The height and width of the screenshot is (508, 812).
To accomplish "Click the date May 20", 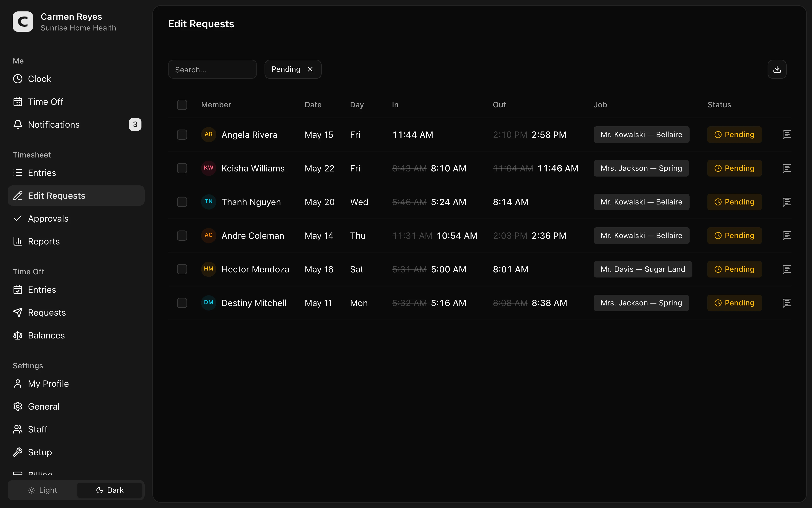I will (x=320, y=202).
